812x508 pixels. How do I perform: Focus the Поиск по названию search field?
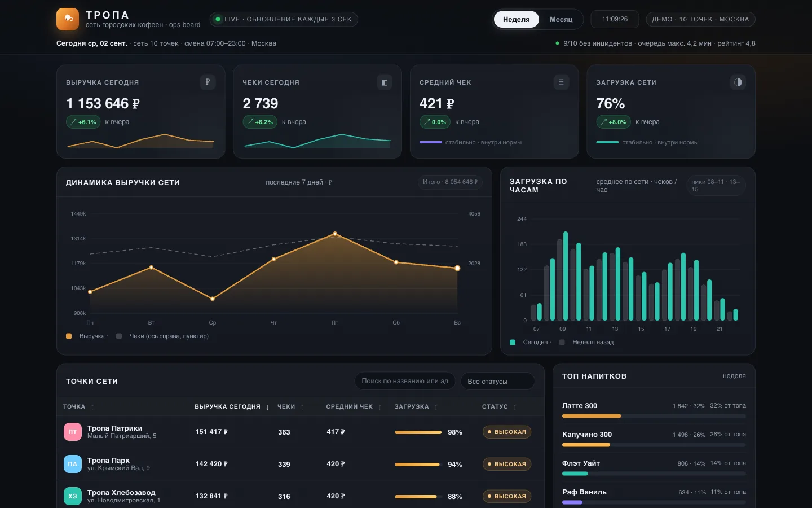pos(405,382)
